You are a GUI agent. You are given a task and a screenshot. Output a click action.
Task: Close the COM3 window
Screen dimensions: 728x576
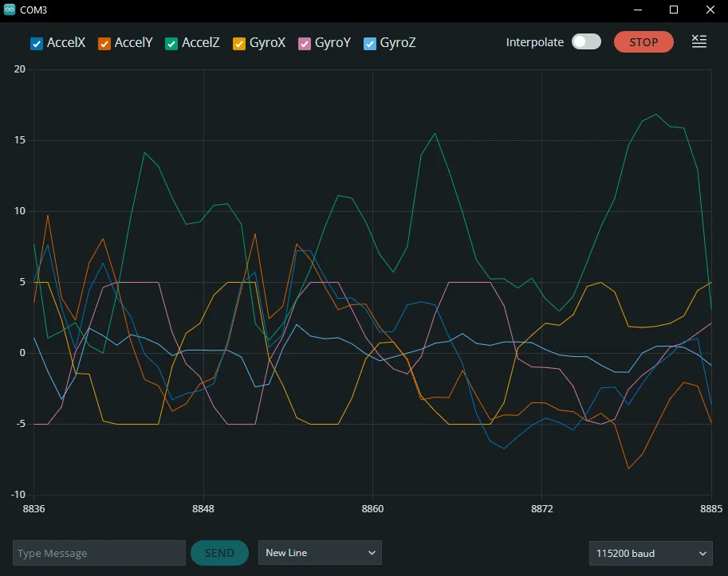point(710,10)
